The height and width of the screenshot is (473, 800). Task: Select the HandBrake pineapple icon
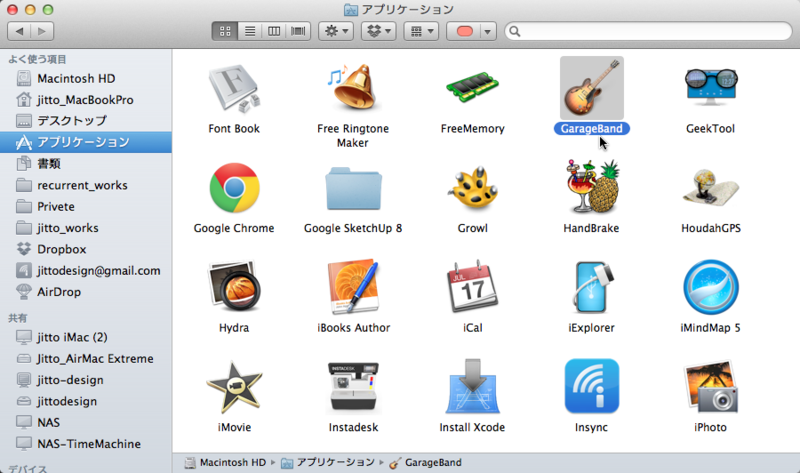click(592, 186)
